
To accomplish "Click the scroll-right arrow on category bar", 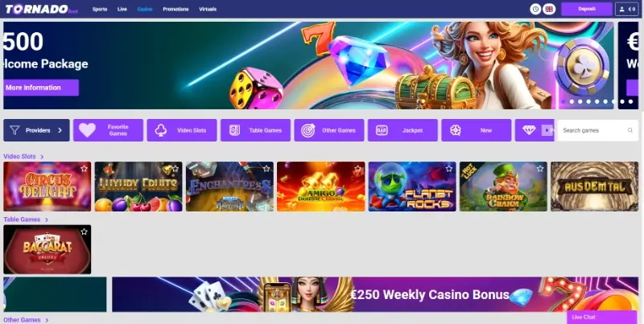I will [547, 130].
